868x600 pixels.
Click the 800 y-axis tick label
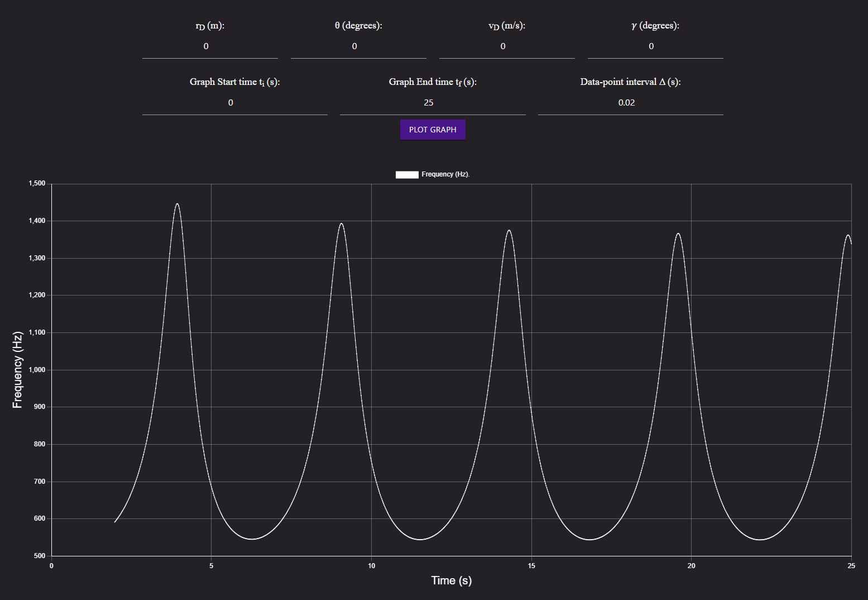[39, 445]
